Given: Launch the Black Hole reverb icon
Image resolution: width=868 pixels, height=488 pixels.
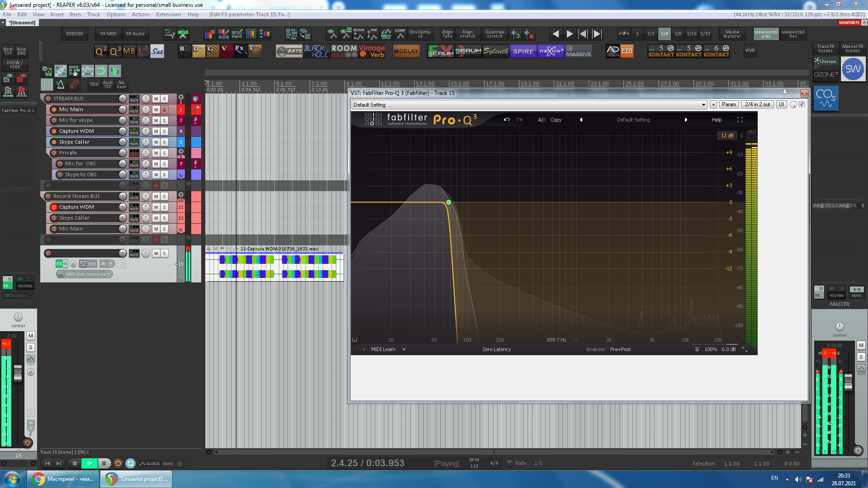Looking at the screenshot, I should pos(316,51).
